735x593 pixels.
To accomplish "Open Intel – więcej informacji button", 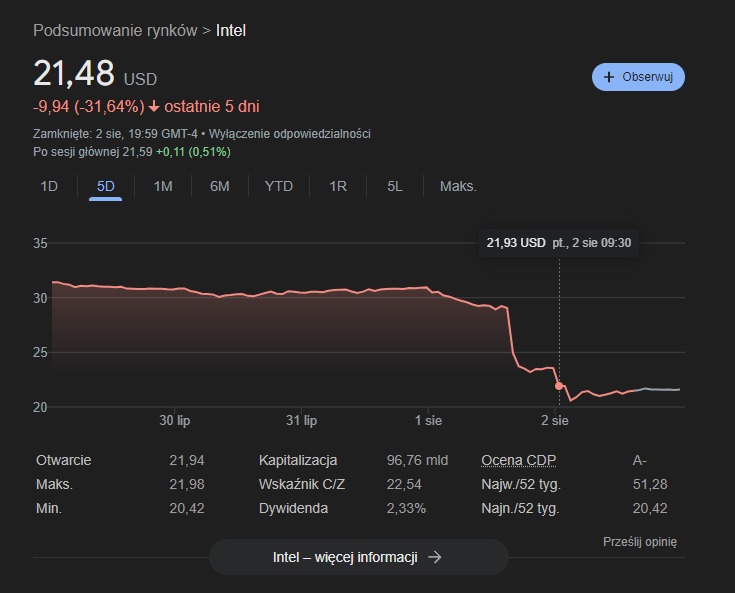I will pyautogui.click(x=359, y=557).
